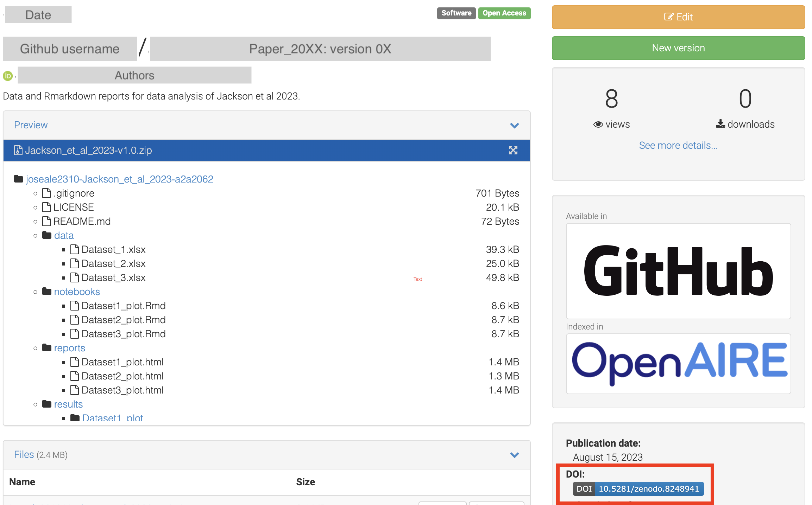Click the Preview panel title
Screen dimensions: 812x505
[x=31, y=125]
